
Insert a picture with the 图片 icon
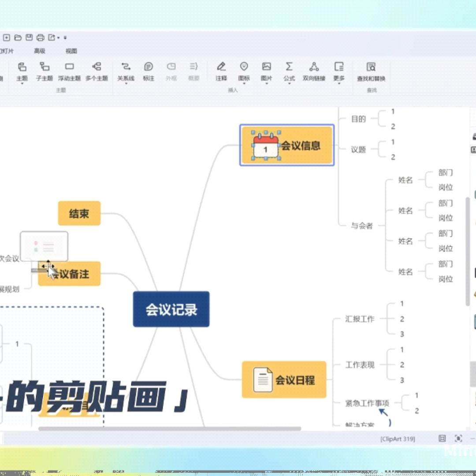(x=267, y=67)
